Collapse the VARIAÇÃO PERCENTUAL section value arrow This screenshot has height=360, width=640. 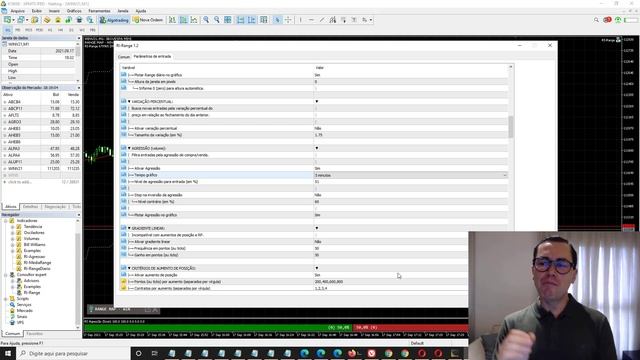(x=316, y=101)
